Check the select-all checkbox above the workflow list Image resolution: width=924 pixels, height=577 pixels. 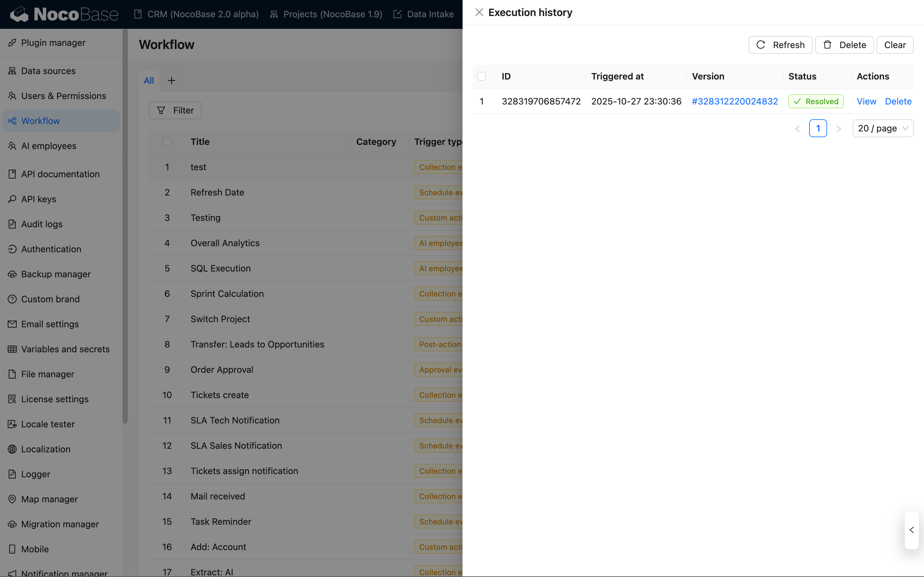(167, 142)
